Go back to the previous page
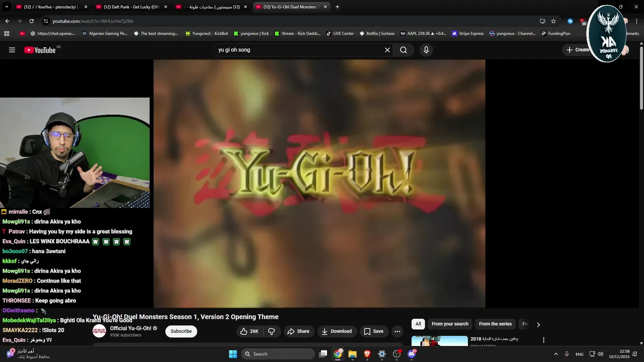Image resolution: width=644 pixels, height=362 pixels. [7, 21]
